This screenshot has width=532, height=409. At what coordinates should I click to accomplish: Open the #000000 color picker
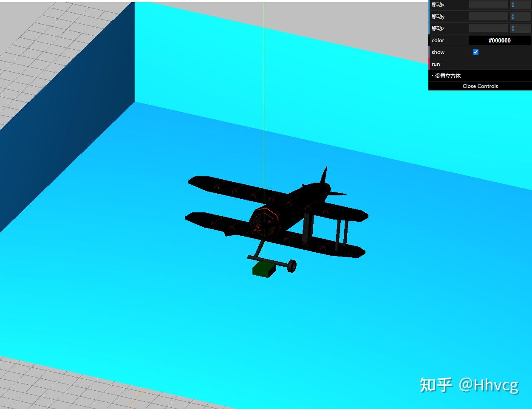point(499,40)
